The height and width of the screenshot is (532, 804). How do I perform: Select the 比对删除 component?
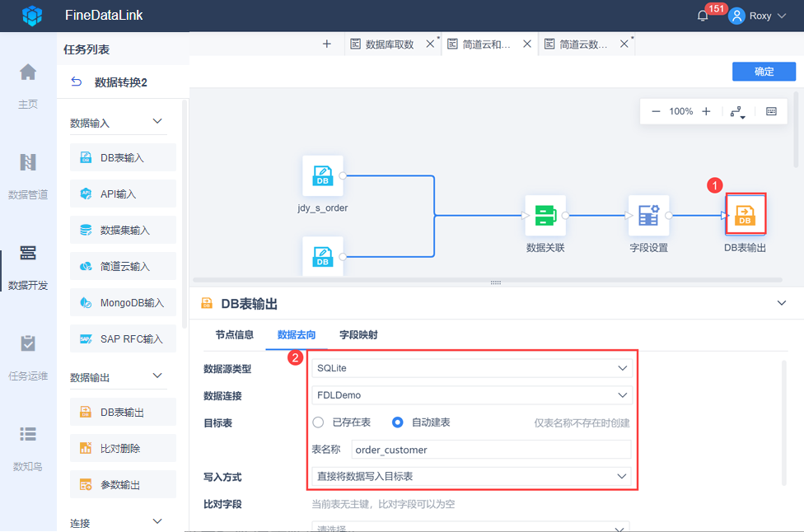pyautogui.click(x=123, y=449)
